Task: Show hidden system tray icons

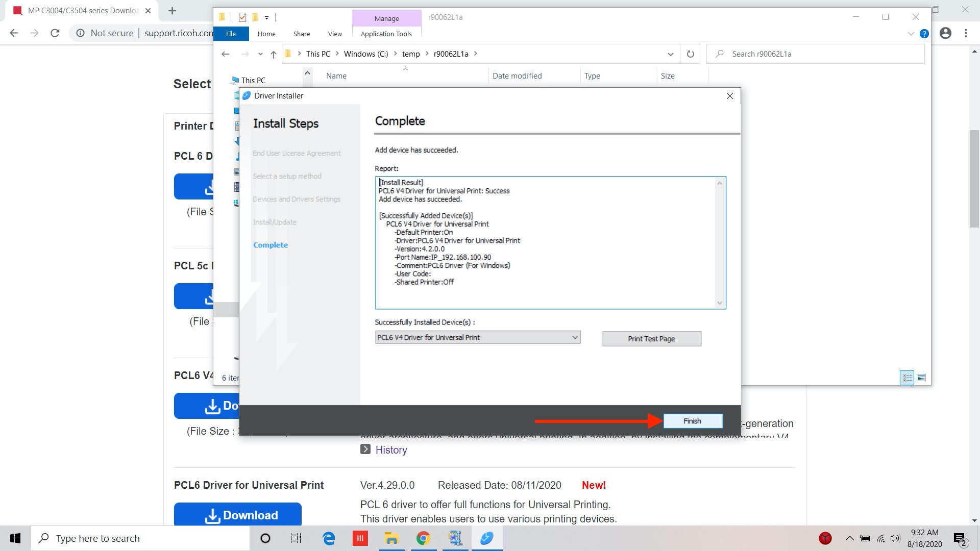Action: tap(849, 538)
